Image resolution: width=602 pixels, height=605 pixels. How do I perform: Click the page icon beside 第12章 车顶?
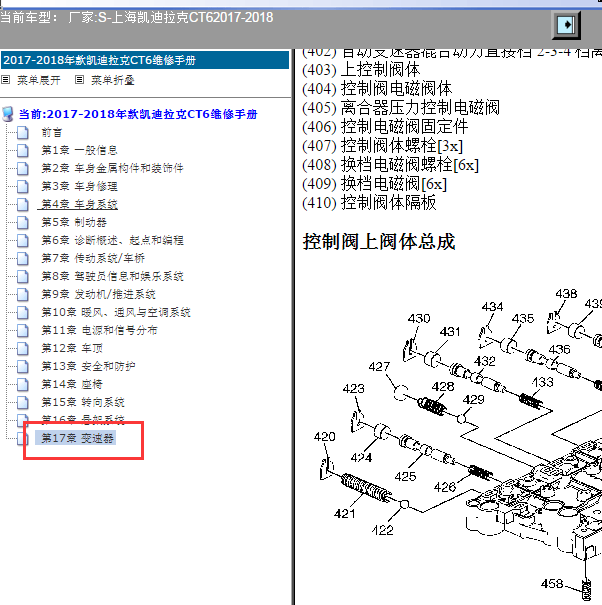pyautogui.click(x=23, y=348)
